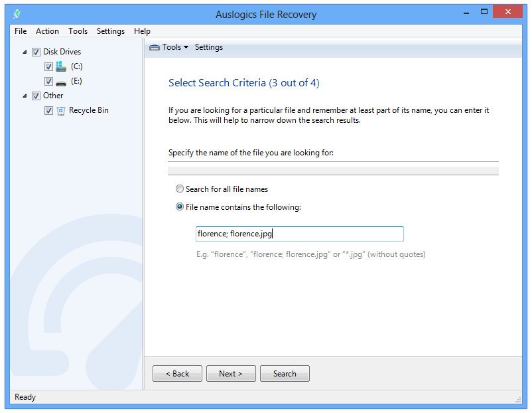Open the Tools menu in menu bar

tap(78, 31)
